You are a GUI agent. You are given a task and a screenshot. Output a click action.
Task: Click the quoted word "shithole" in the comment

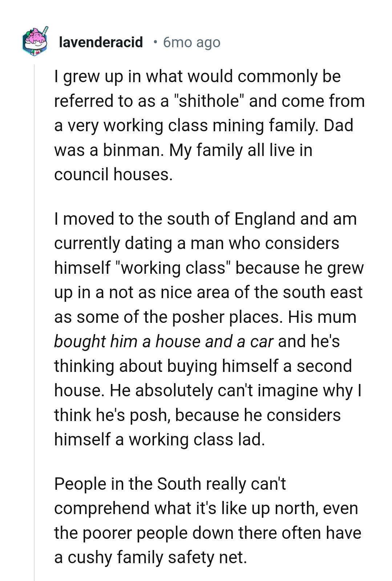pos(209,101)
